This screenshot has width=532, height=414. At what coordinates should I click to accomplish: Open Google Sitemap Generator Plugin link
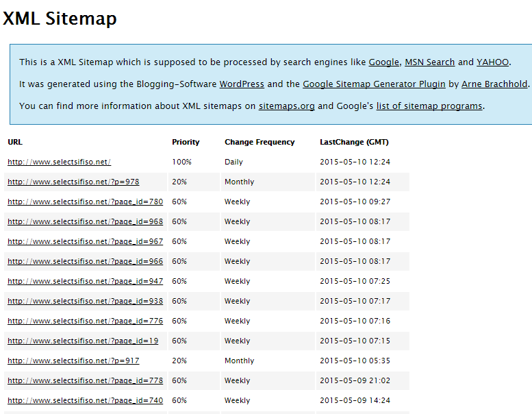374,84
